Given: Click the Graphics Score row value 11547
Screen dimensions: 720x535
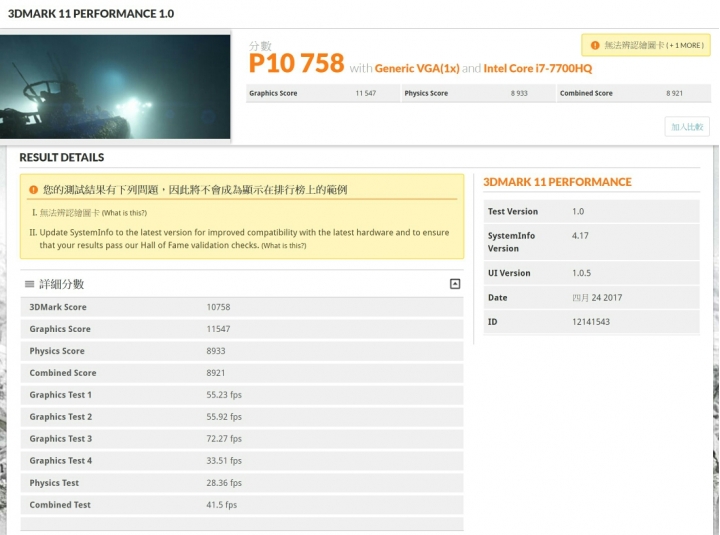Looking at the screenshot, I should point(218,329).
